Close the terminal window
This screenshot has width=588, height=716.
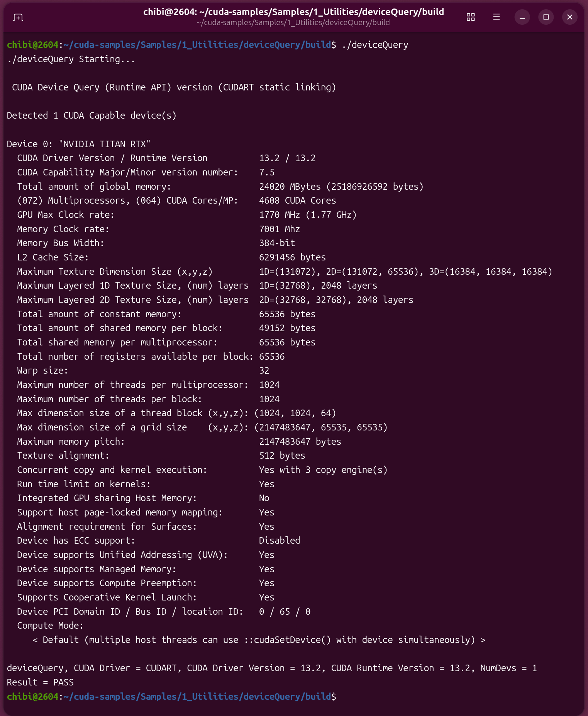(x=569, y=17)
